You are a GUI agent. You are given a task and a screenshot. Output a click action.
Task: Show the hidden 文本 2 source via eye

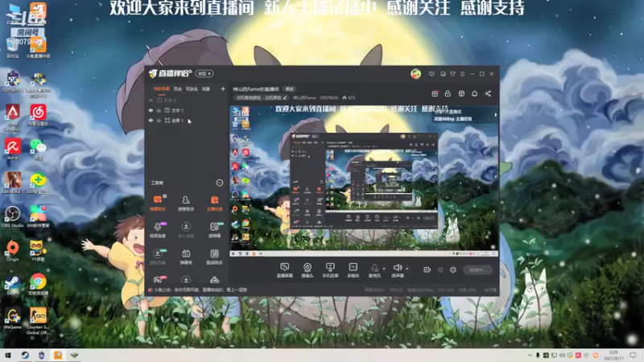point(151,100)
